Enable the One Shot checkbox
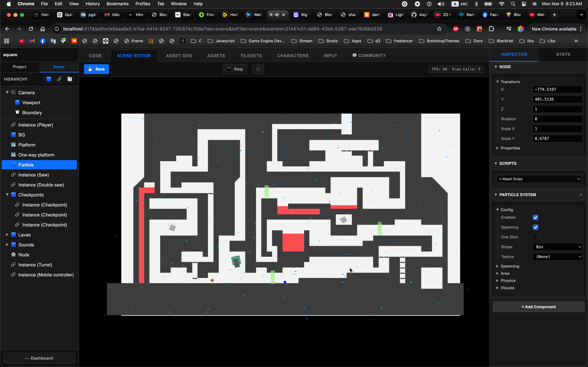The width and height of the screenshot is (588, 367). tap(535, 237)
